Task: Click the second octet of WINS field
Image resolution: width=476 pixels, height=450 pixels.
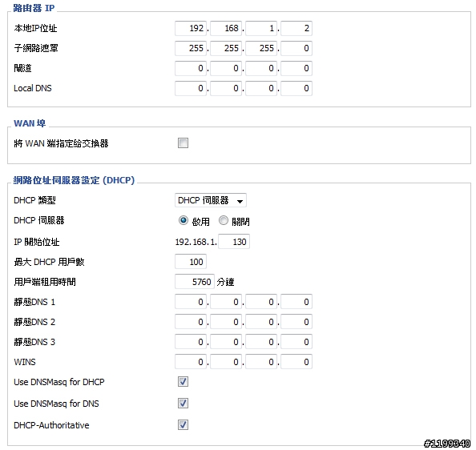Action: click(x=226, y=362)
